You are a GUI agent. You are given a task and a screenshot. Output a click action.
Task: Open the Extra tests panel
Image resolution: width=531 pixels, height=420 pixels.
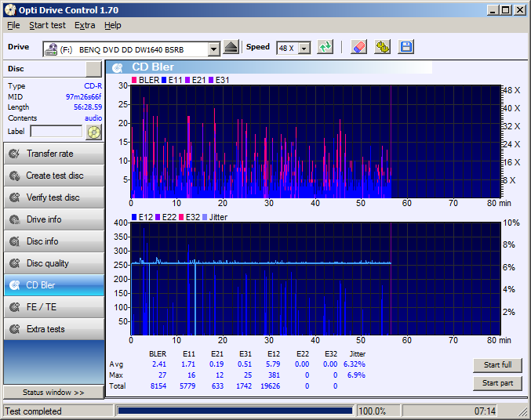pyautogui.click(x=54, y=329)
